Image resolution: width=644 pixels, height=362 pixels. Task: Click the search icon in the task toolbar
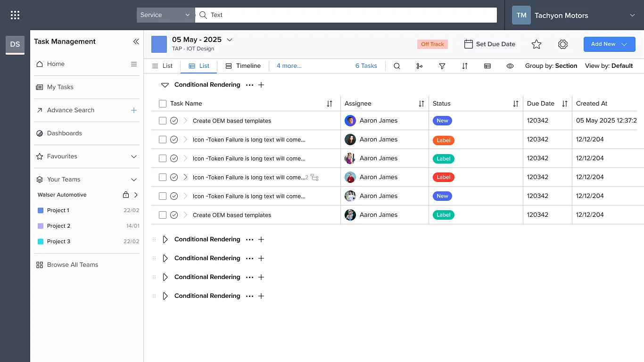tap(397, 66)
